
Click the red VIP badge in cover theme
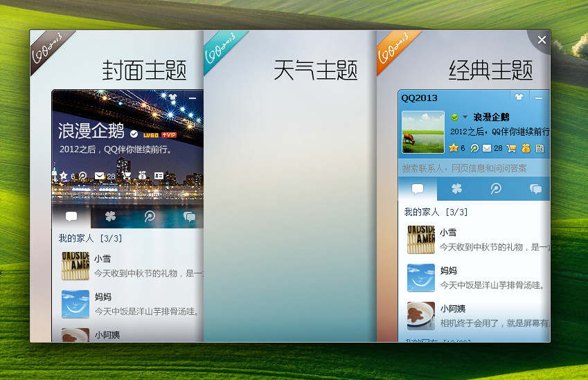point(169,135)
